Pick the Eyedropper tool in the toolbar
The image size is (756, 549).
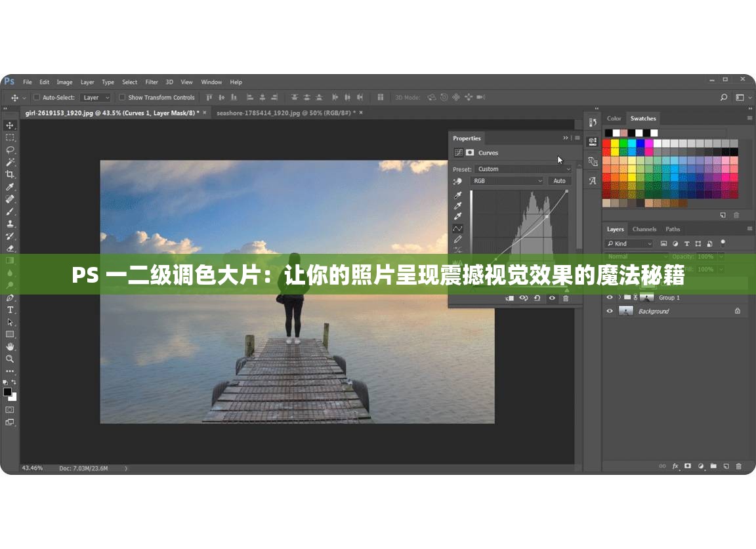coord(10,187)
